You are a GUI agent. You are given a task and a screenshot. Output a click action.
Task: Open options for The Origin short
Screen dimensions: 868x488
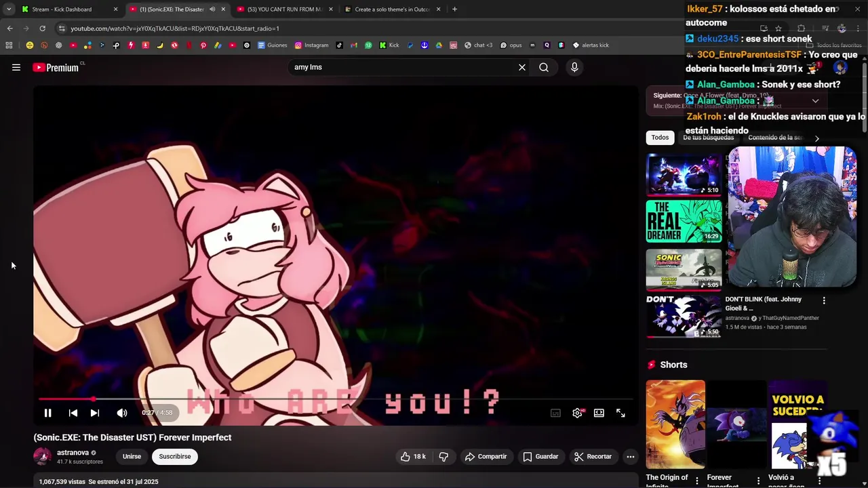pyautogui.click(x=697, y=481)
